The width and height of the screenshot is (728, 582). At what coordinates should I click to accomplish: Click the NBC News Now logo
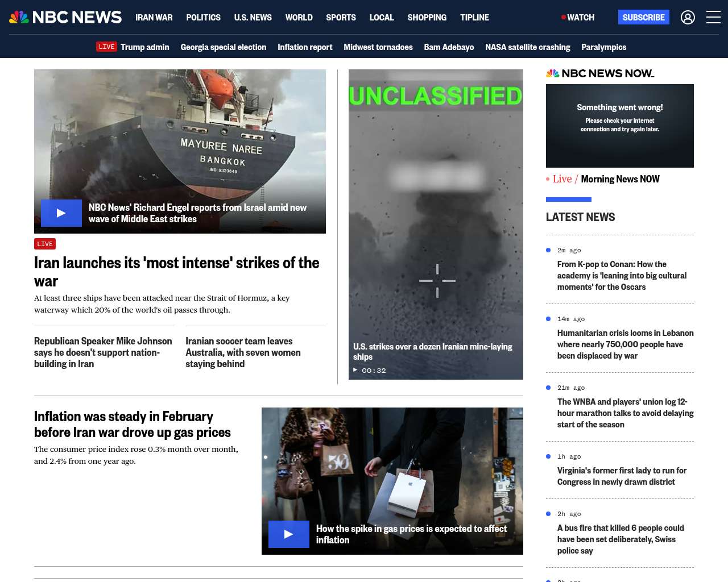(x=599, y=73)
